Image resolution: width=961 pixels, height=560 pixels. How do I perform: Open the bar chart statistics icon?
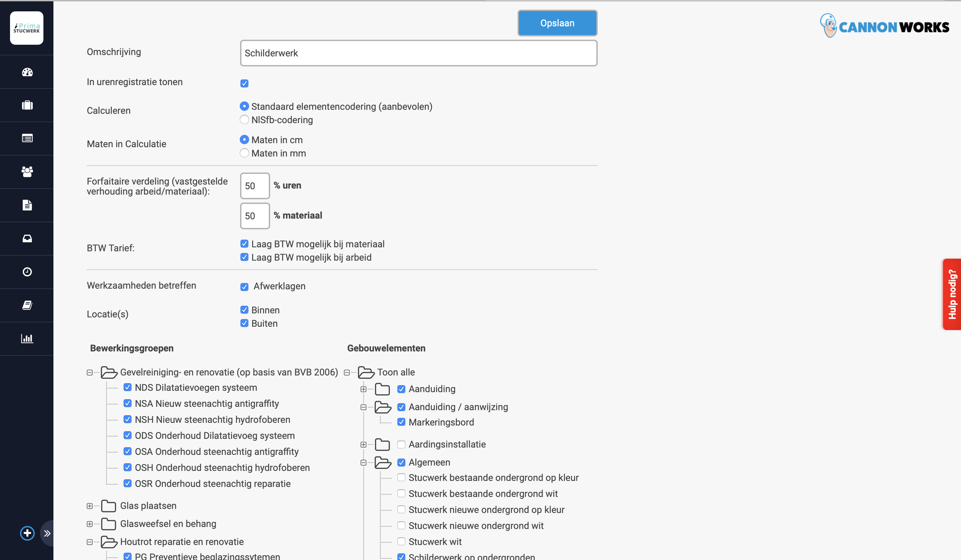27,338
